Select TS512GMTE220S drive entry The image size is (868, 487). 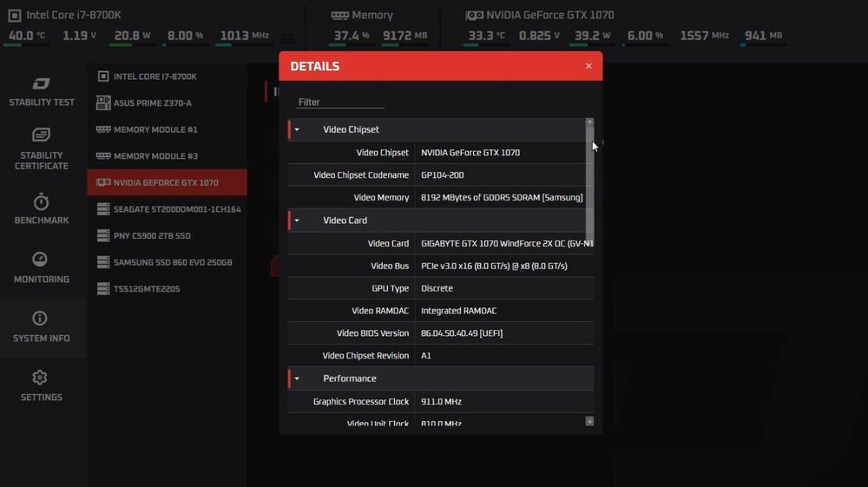pyautogui.click(x=168, y=289)
